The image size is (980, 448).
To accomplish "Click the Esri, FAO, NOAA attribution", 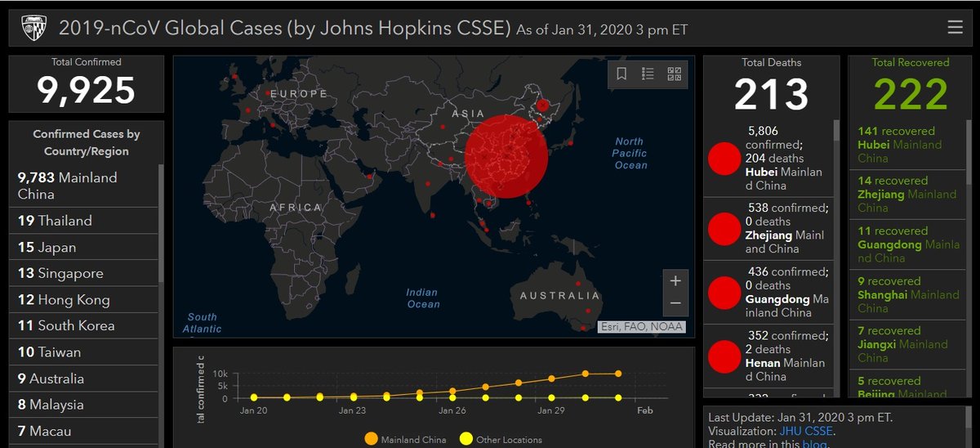I will 641,327.
